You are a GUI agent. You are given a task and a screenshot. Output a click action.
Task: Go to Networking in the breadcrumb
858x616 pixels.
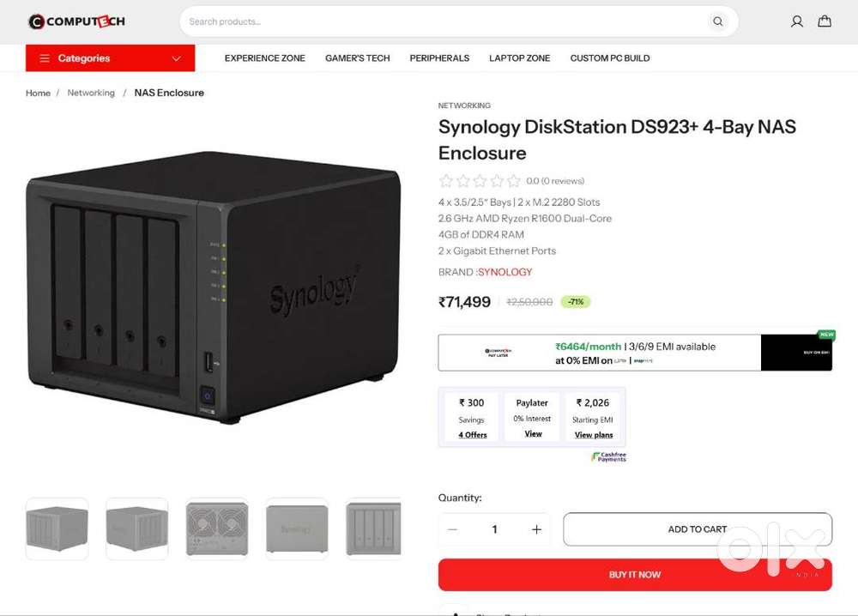[x=91, y=93]
